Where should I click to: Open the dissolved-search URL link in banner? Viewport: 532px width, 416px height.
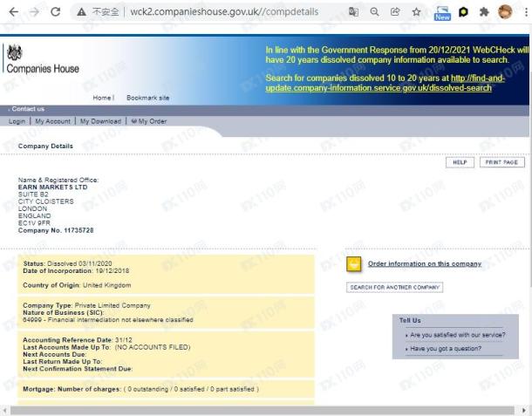tap(385, 83)
